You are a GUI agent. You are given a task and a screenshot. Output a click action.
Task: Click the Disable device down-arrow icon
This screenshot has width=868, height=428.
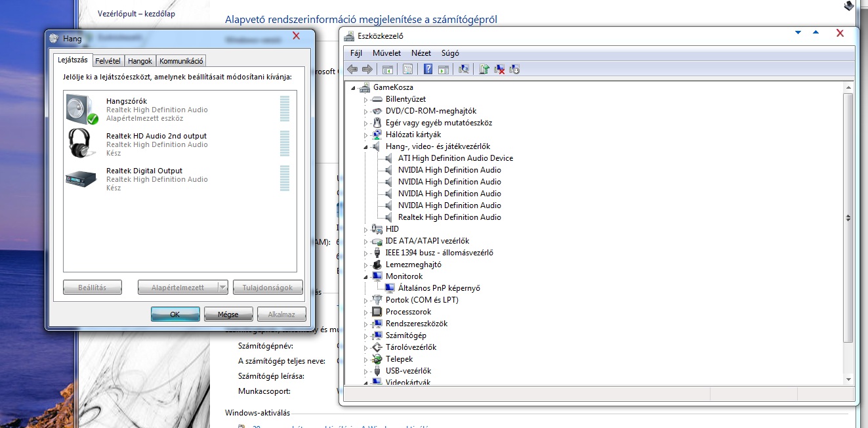514,69
